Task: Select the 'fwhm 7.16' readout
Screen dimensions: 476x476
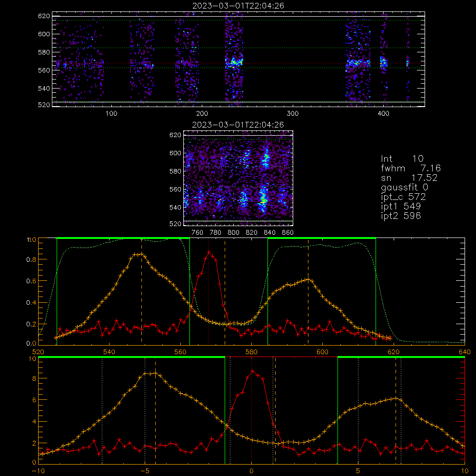Action: click(411, 168)
